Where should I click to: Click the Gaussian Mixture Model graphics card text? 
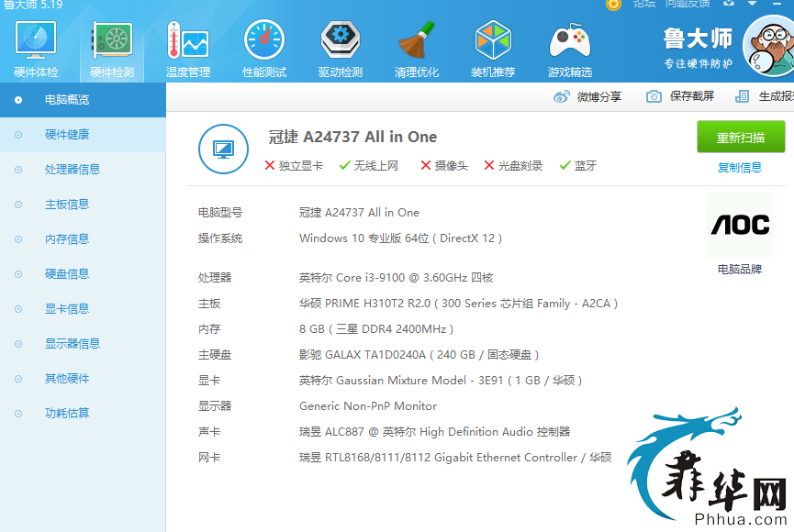pos(441,381)
